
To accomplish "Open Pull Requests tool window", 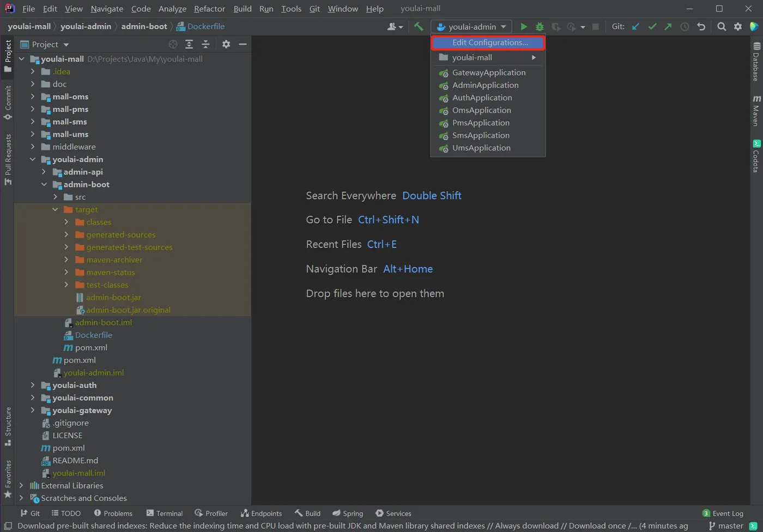I will (8, 159).
